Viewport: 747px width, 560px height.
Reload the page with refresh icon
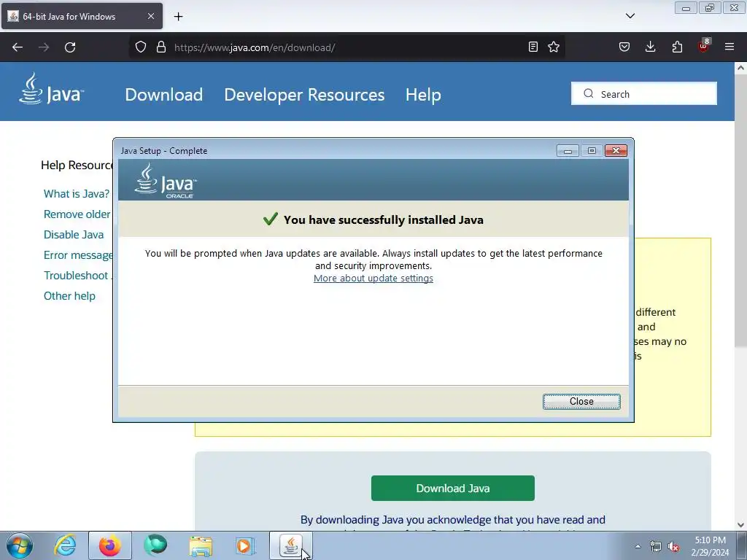pos(70,47)
